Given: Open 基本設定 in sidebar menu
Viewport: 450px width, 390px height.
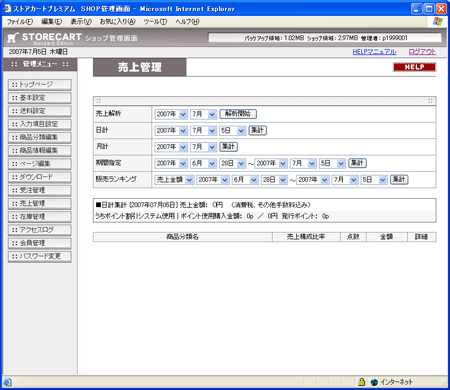Looking at the screenshot, I should point(40,98).
